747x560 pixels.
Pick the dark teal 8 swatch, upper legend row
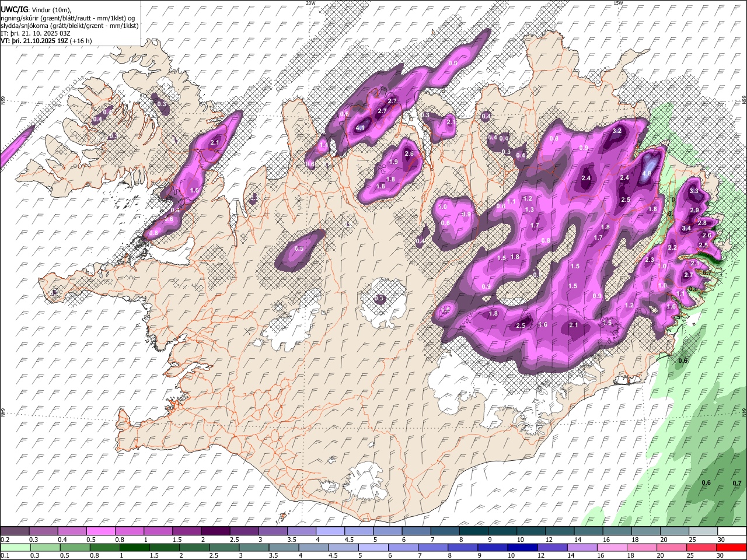coord(474,530)
